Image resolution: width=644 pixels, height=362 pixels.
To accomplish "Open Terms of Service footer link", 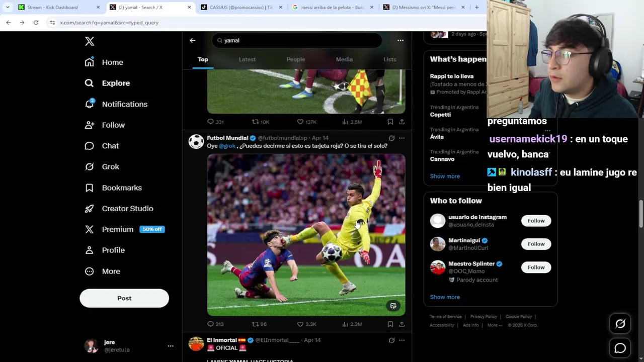I will click(445, 317).
